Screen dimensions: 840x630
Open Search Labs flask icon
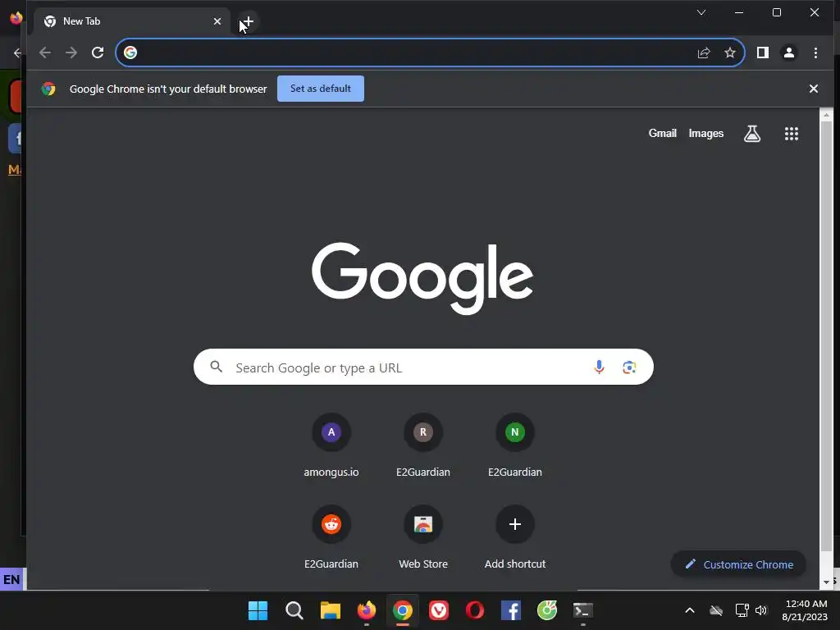coord(752,134)
